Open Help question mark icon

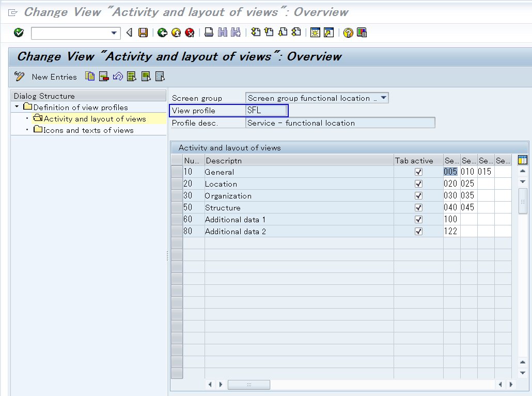348,33
